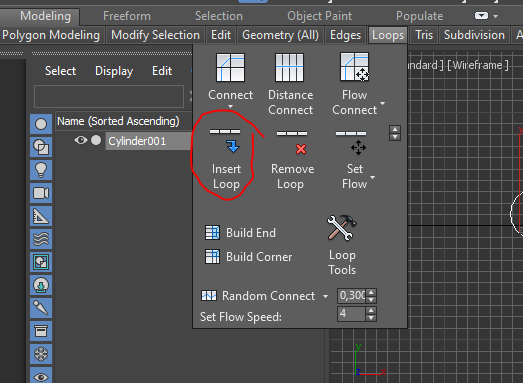Open the Geometry (All) panel

coord(281,35)
